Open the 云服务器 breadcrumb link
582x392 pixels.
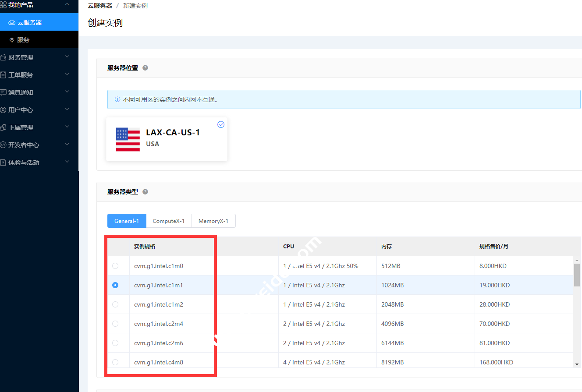pyautogui.click(x=100, y=6)
